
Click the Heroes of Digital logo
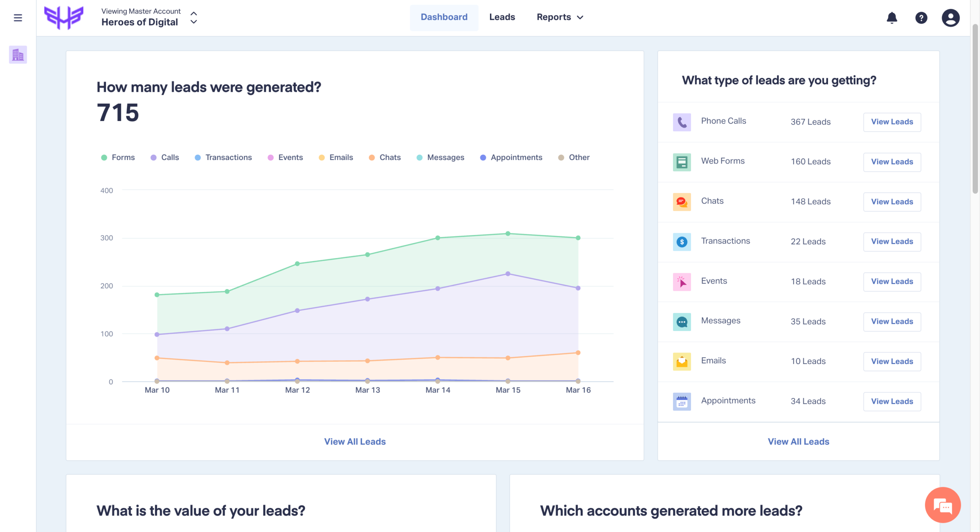(64, 18)
